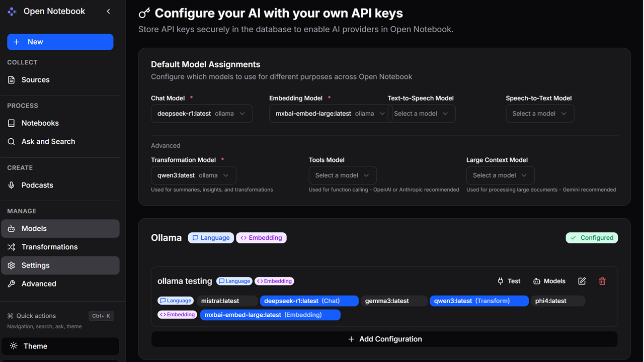Select the deepseek-r1:latest (Chat) chip
This screenshot has width=644, height=362.
[x=309, y=301]
